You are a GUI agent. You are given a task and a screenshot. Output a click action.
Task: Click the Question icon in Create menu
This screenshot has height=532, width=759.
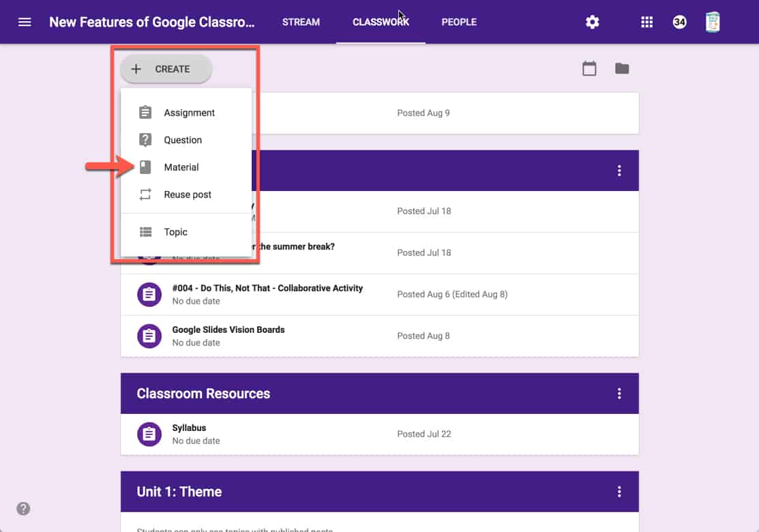[145, 140]
